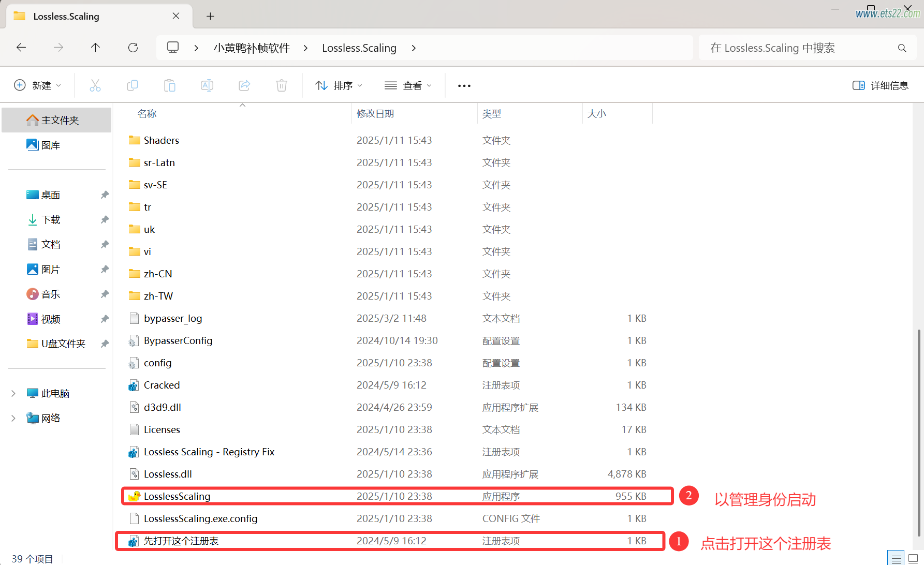
Task: Open U盘文件夹 in the sidebar
Action: [56, 344]
